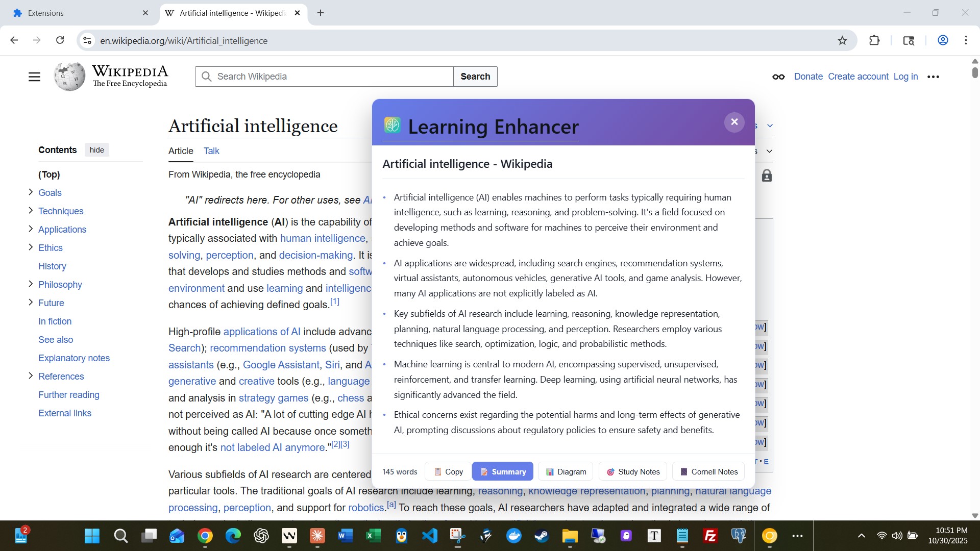The image size is (980, 551).
Task: Open the Chrome profile icon
Action: click(943, 40)
